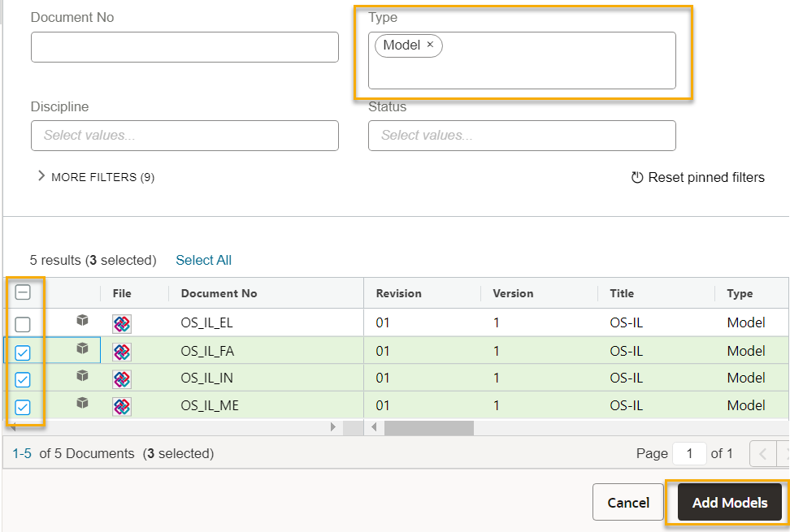Open the Discipline select values dropdown
This screenshot has width=790, height=532.
point(184,136)
